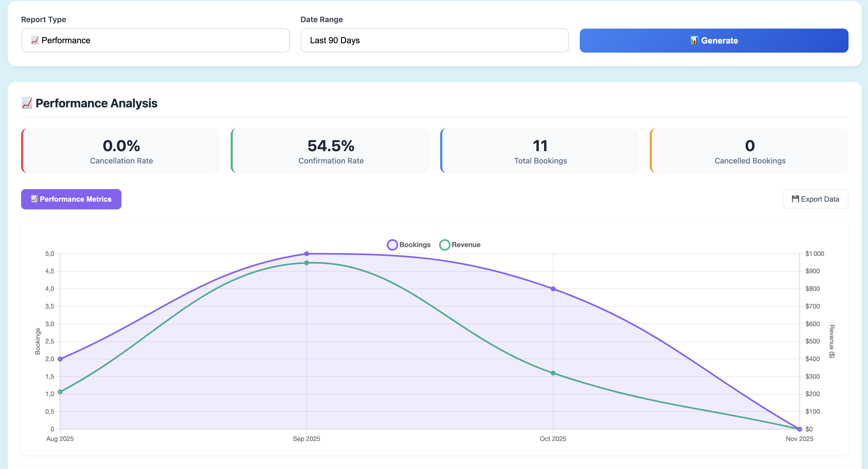
Task: Select the Cancellation Rate metric card
Action: 121,151
